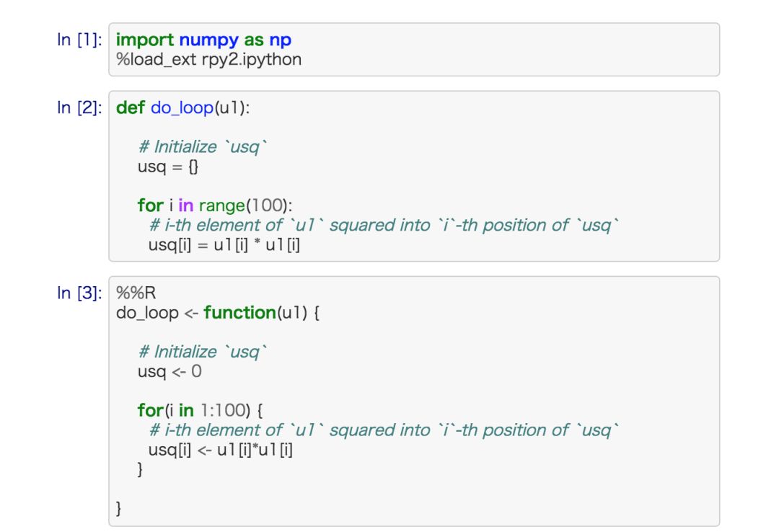Screen dimensions: 779x532
Task: Select the In [2] cell prompt
Action: click(79, 108)
